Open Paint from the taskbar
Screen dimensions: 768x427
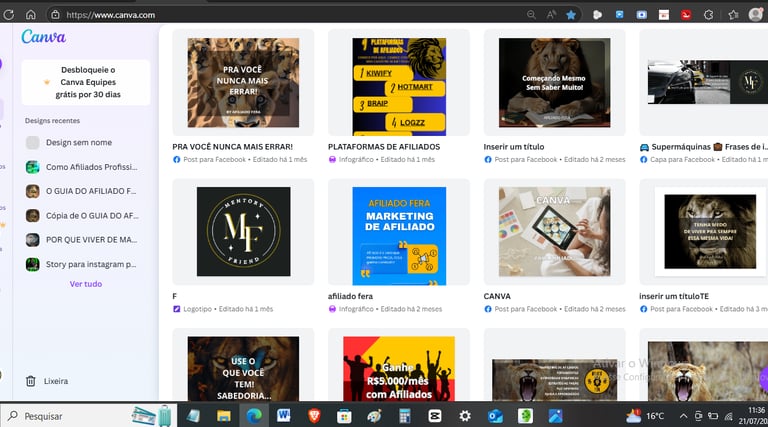click(374, 416)
